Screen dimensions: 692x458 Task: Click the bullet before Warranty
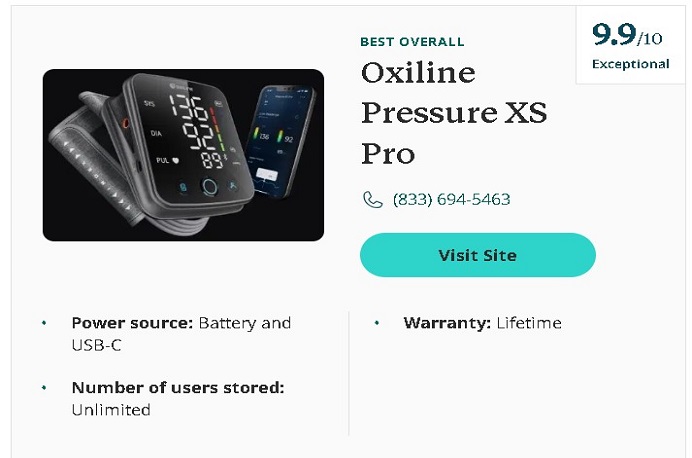376,323
